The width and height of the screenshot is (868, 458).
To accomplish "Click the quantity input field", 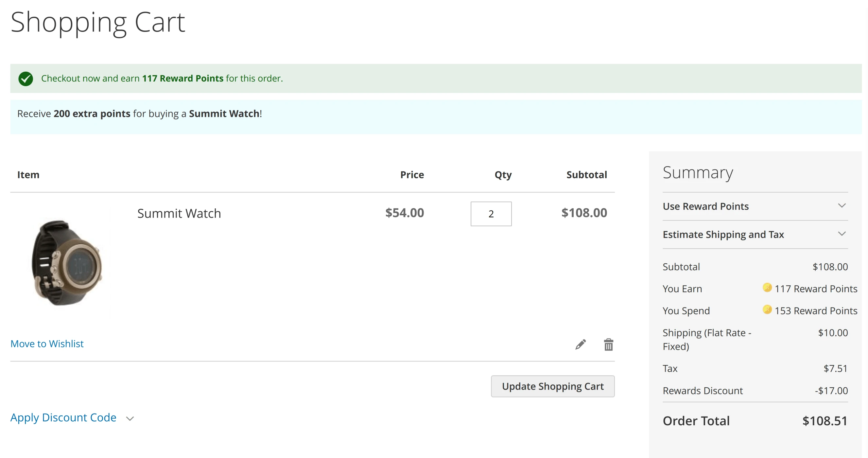I will click(x=491, y=214).
